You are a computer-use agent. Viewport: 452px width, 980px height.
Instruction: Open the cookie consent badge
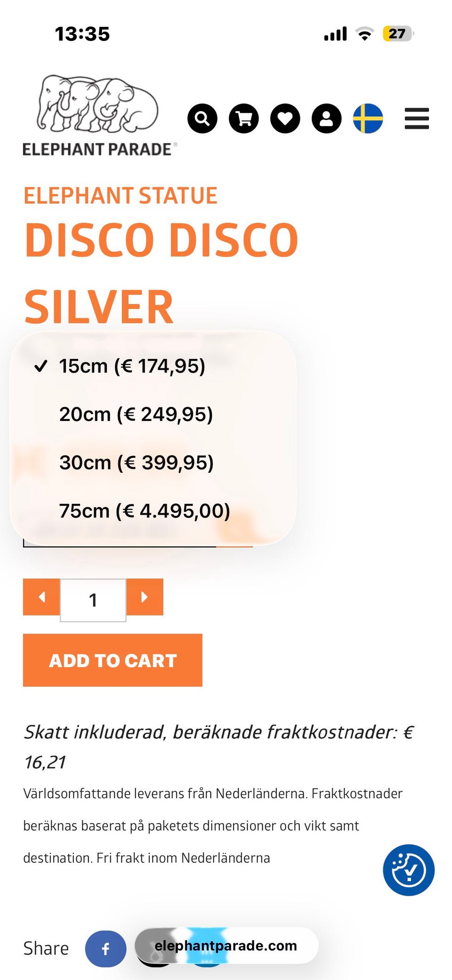click(x=408, y=869)
